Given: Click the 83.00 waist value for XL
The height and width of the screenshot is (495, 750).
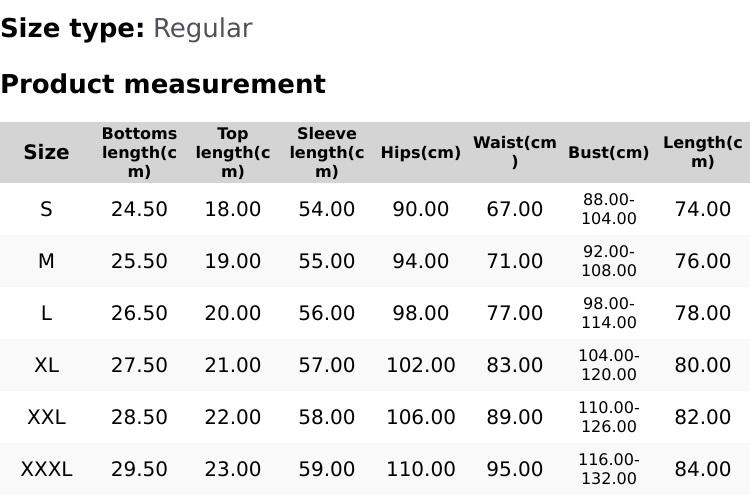Looking at the screenshot, I should click(x=514, y=365).
